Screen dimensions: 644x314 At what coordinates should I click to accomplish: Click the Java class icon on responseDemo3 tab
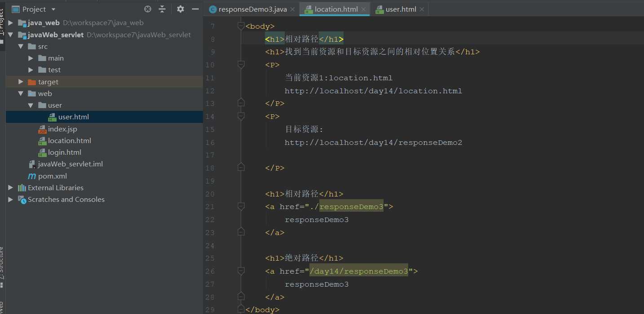pos(212,9)
